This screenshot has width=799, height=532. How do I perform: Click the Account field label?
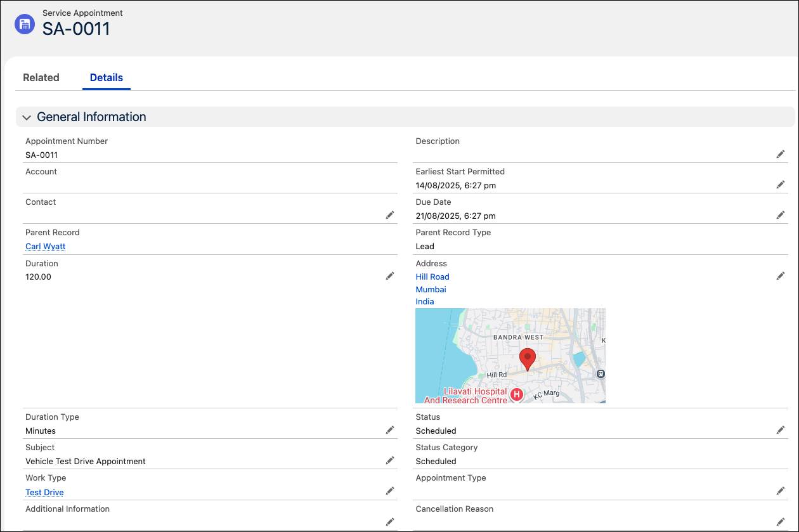tap(41, 171)
